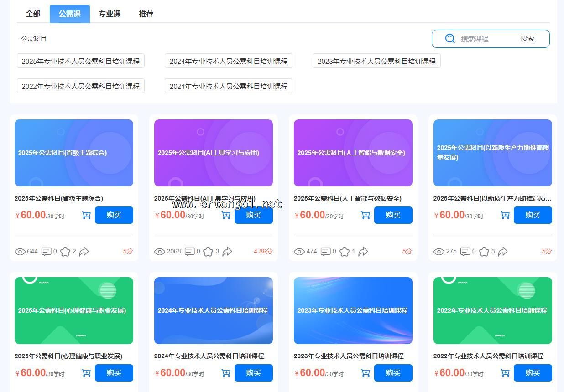The height and width of the screenshot is (392, 564).
Task: Open 2022年专业技术人员公需科目培训课程 title link
Action: click(488, 356)
